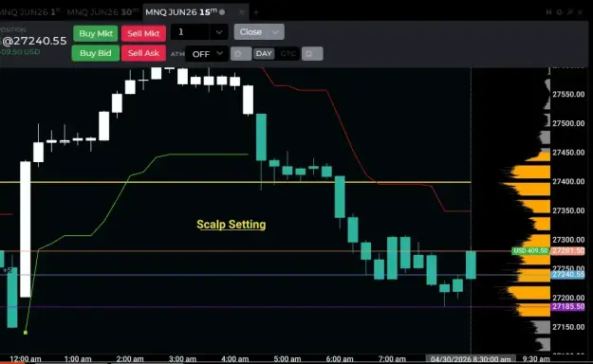Click the settings icon right of GTC

(312, 54)
